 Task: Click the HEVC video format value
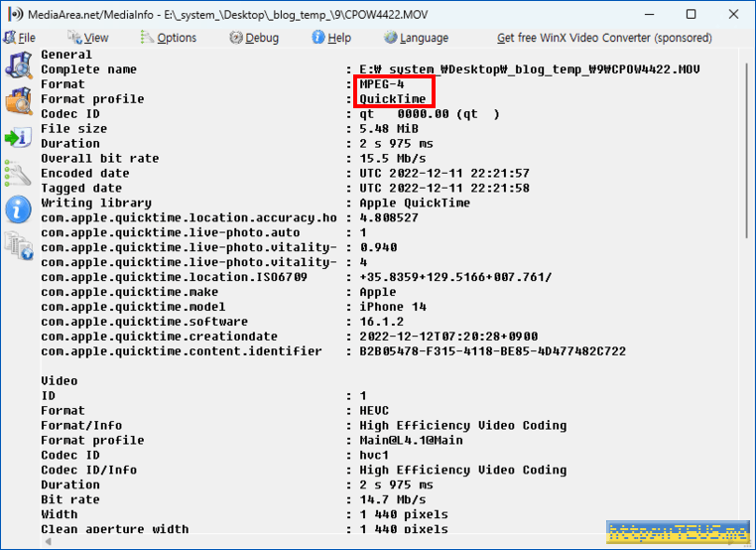(374, 411)
